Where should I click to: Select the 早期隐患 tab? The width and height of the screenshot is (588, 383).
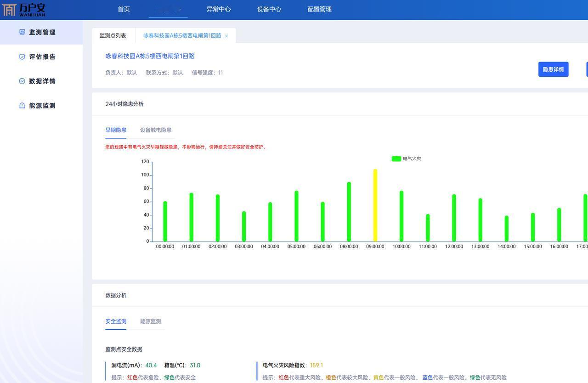tap(116, 130)
